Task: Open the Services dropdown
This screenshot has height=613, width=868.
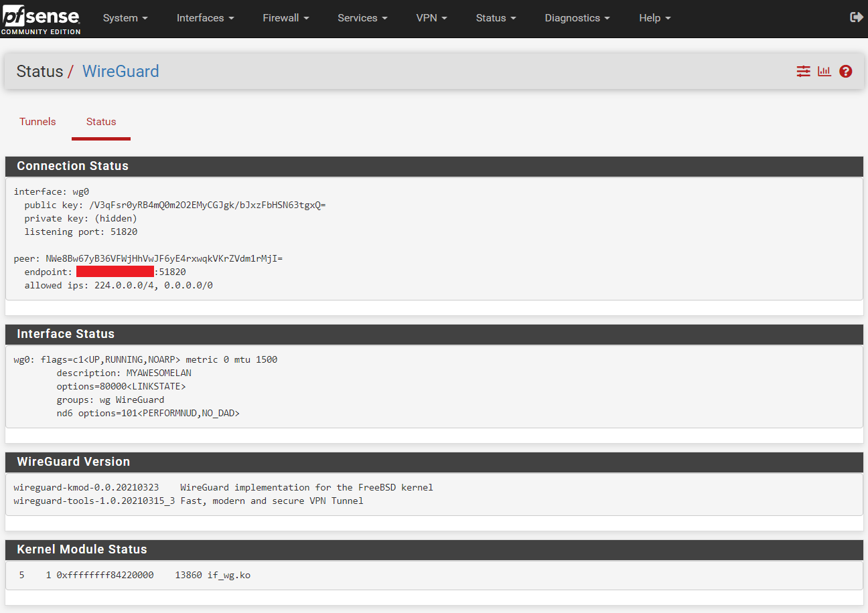Action: pyautogui.click(x=362, y=18)
